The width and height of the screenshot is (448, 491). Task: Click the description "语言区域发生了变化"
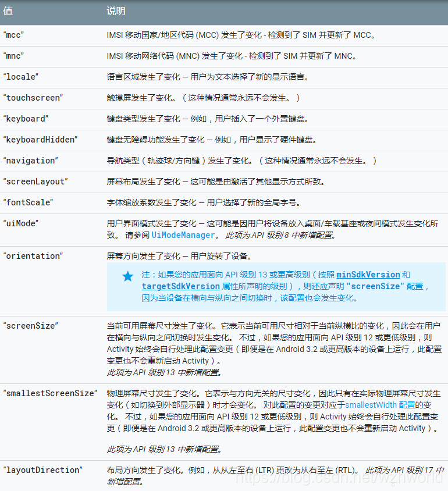click(x=143, y=77)
